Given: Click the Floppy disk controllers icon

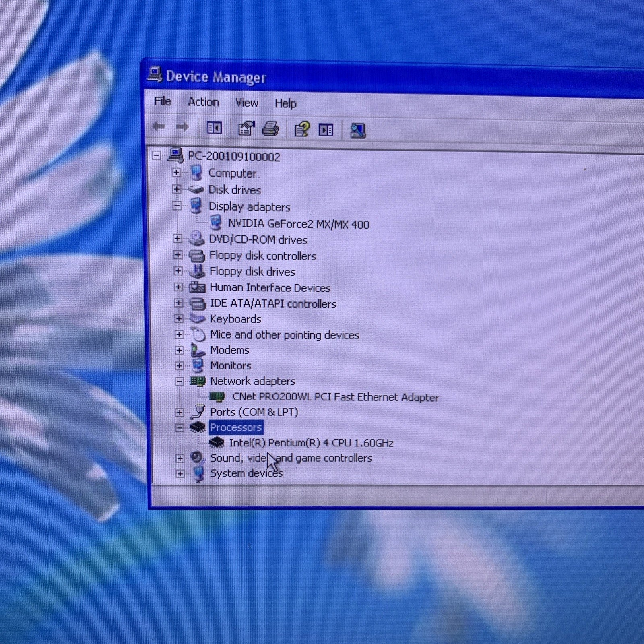Looking at the screenshot, I should pos(197,256).
